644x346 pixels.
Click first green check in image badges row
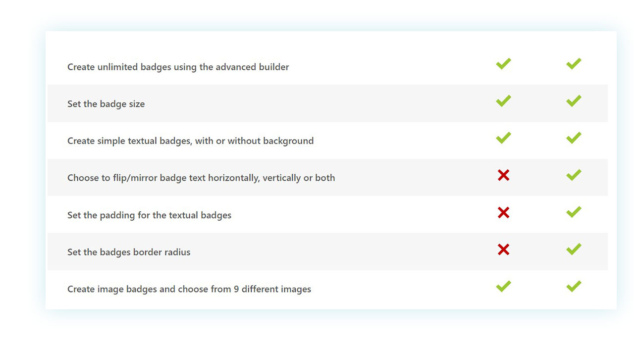pos(503,287)
